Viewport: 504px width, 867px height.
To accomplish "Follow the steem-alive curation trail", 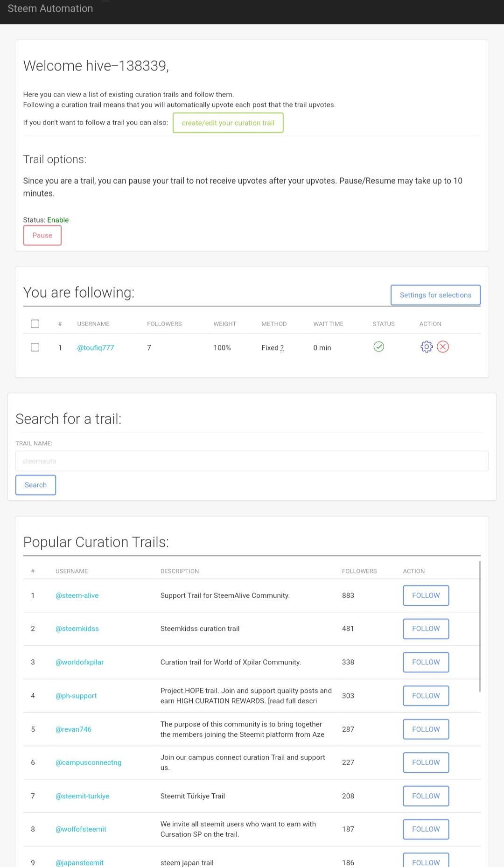I will 426,595.
